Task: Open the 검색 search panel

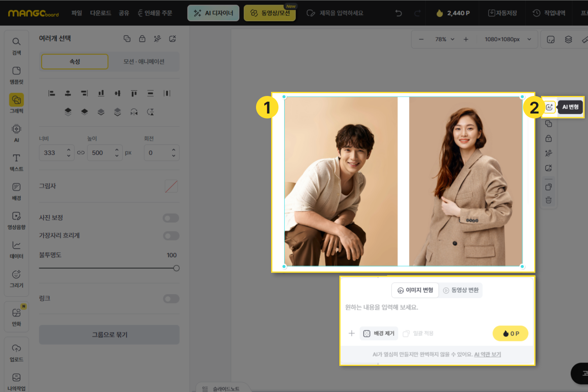Action: (x=16, y=46)
